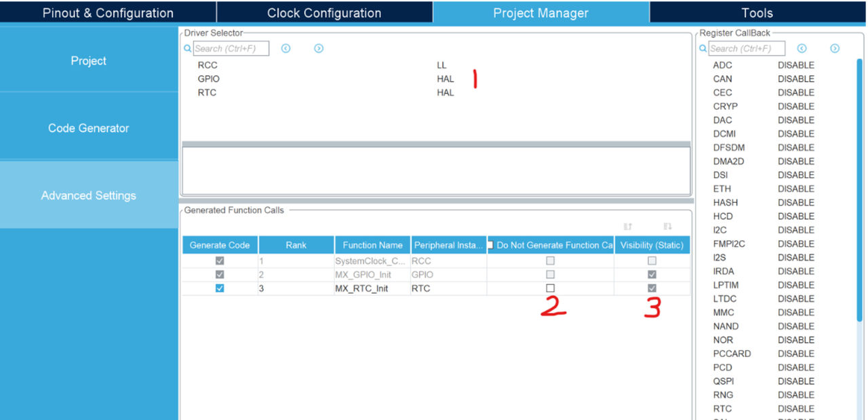
Task: Toggle the Do Not Generate Function Call header checkbox
Action: coord(490,246)
